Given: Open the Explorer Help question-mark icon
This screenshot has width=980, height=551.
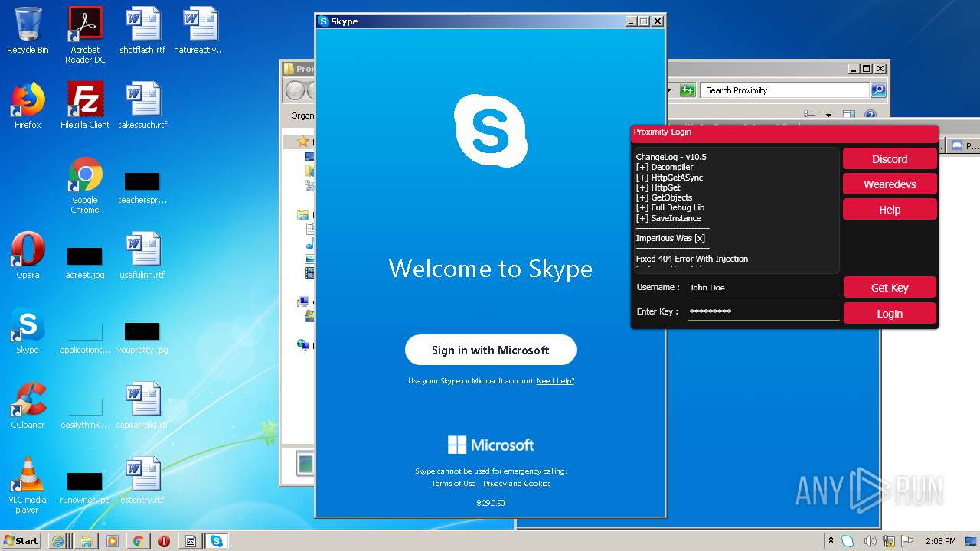Looking at the screenshot, I should (870, 116).
